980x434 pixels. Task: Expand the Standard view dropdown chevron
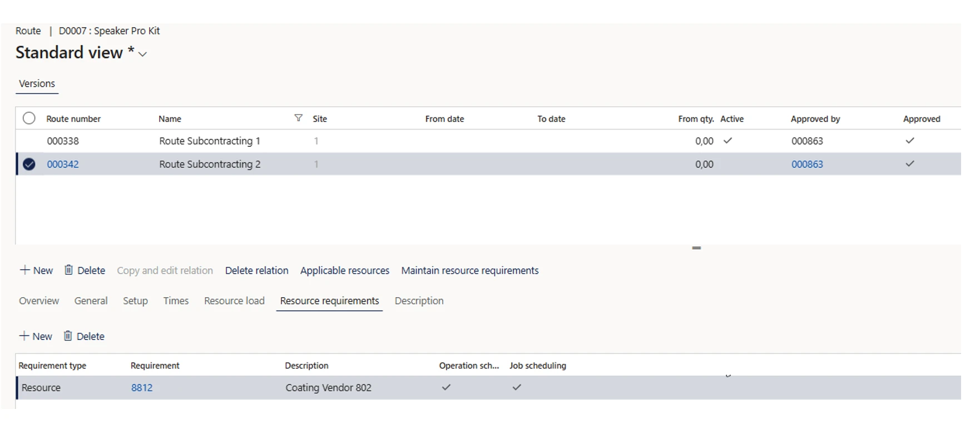143,54
